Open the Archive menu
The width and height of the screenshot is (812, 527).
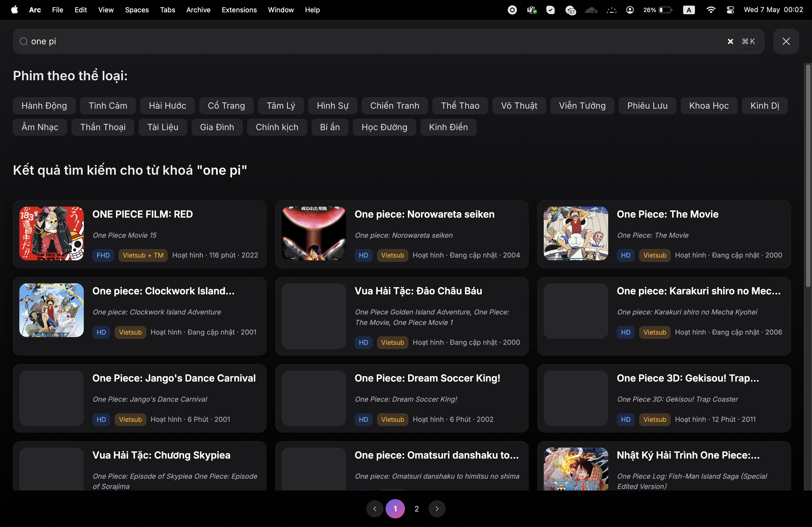198,10
